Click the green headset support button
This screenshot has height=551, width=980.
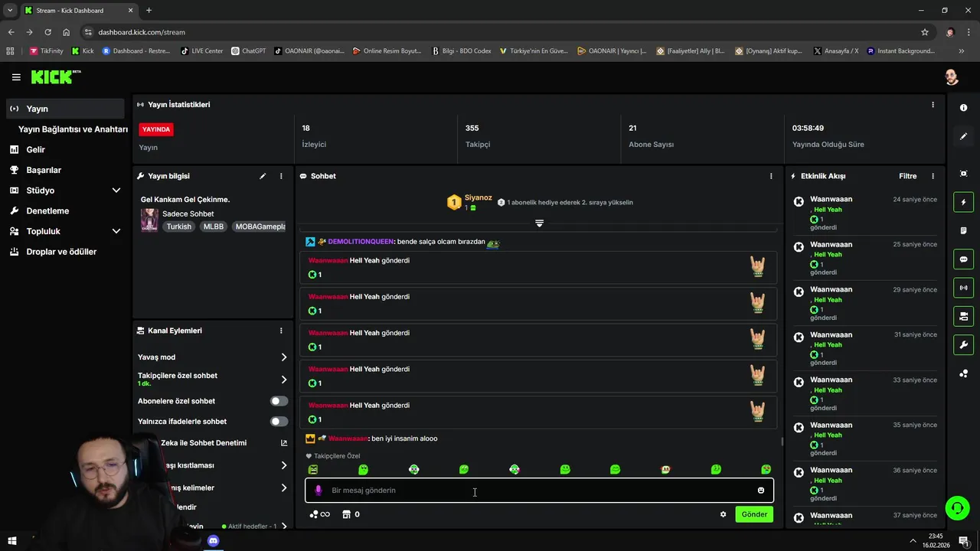tap(957, 508)
